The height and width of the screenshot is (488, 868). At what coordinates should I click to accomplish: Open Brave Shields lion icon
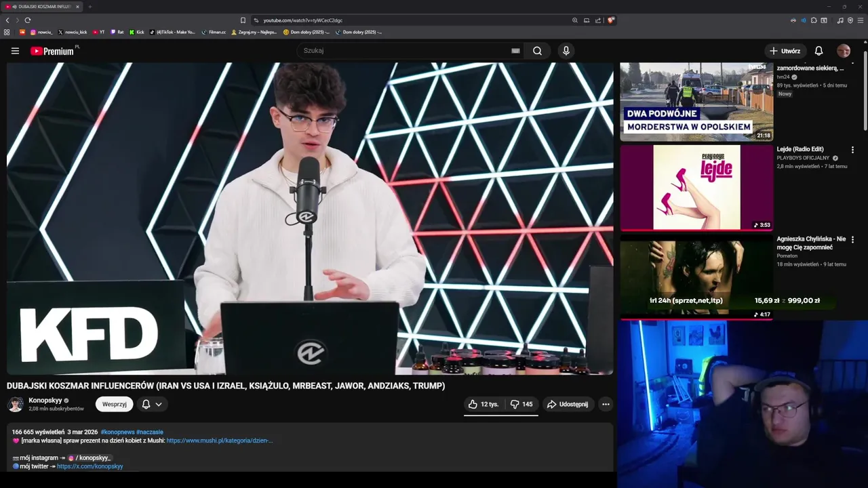point(610,20)
